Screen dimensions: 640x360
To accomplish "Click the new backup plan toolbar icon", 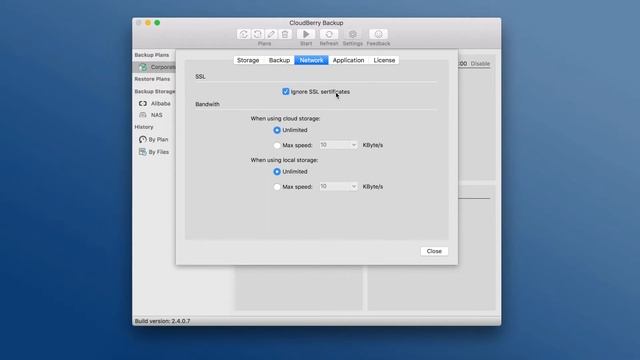I will coord(244,34).
